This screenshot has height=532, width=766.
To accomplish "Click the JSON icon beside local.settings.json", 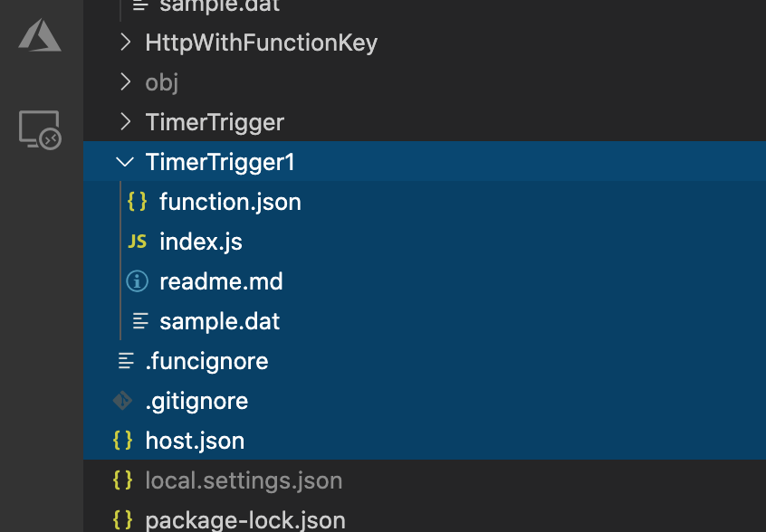I will click(122, 480).
